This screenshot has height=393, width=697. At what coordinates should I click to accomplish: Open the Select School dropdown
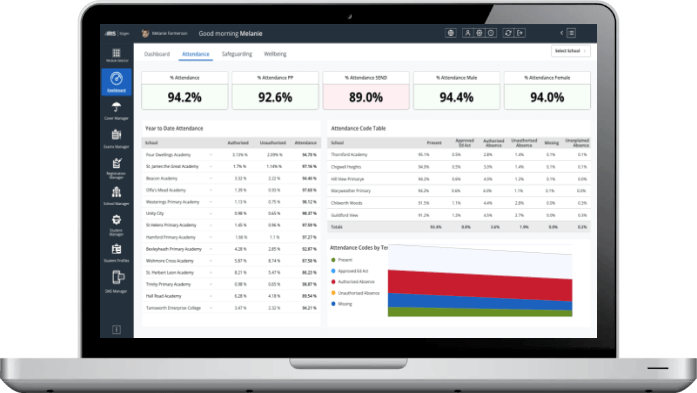[x=571, y=51]
